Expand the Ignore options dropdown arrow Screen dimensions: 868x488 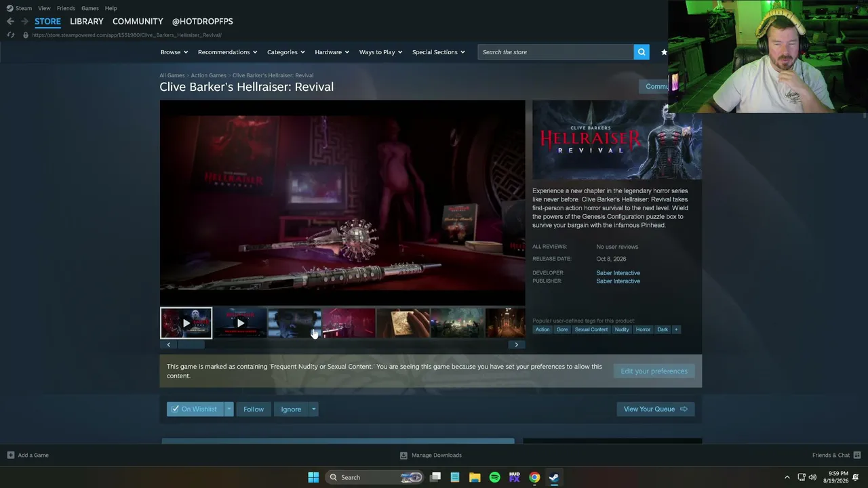click(x=313, y=409)
